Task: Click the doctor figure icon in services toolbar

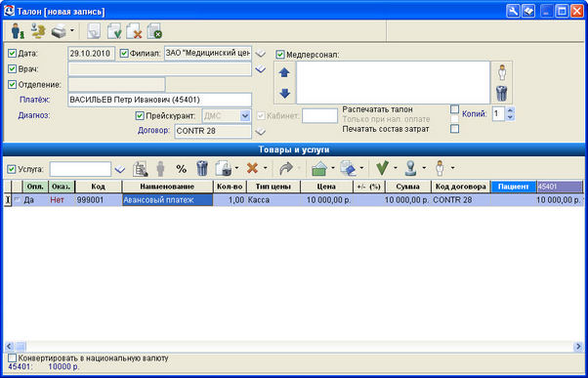Action: tap(440, 169)
